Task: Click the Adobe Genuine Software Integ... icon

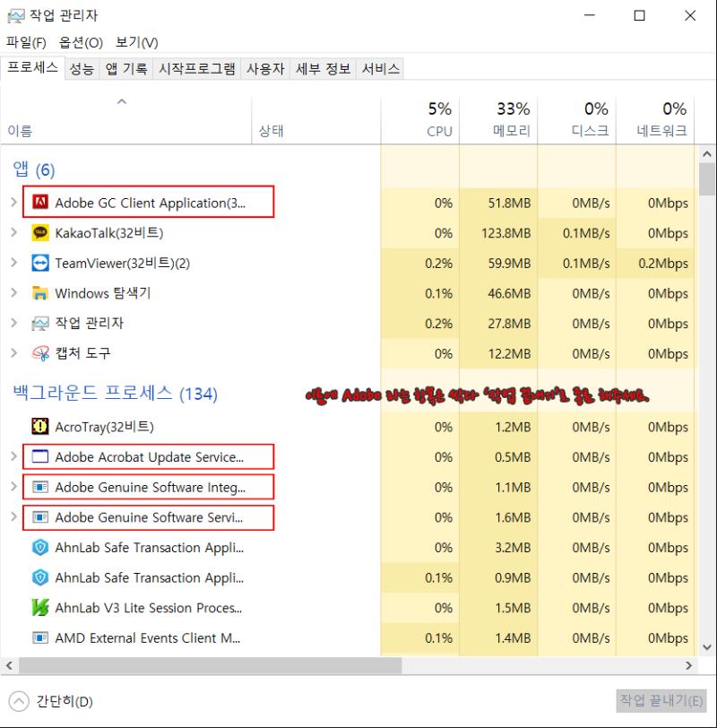Action: pos(40,487)
